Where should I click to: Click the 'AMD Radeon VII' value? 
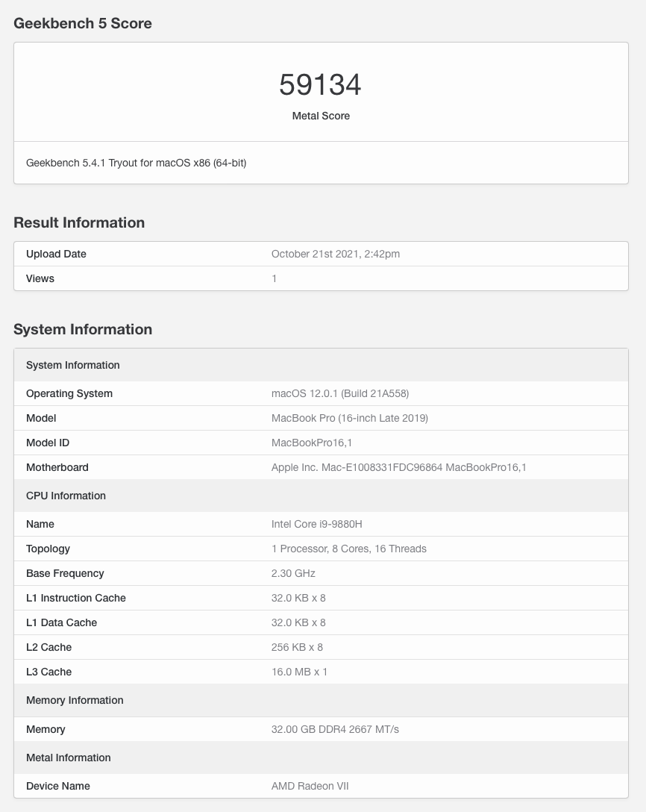310,786
